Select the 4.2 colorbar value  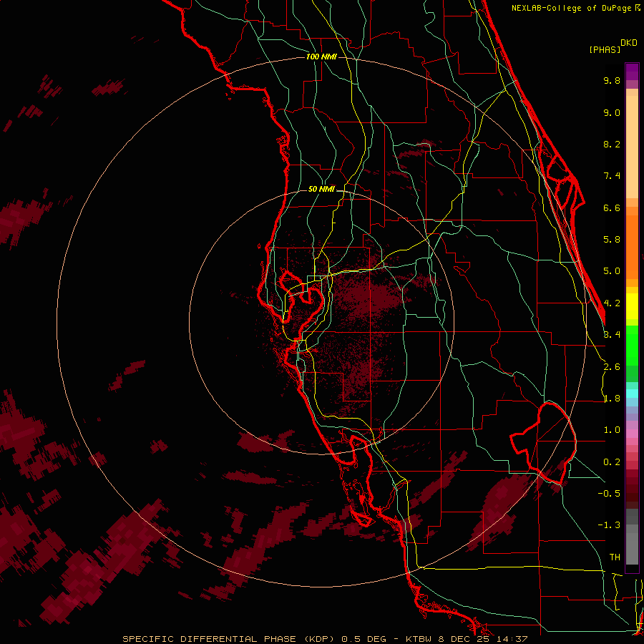pyautogui.click(x=612, y=303)
